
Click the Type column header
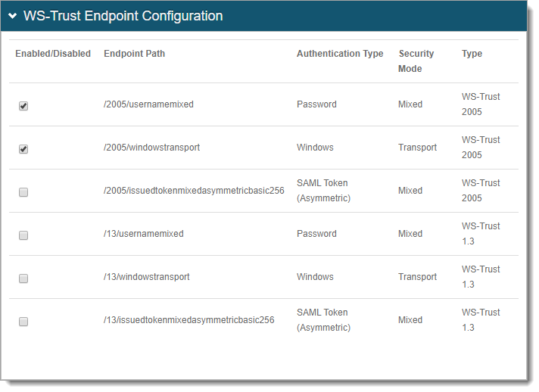point(472,54)
